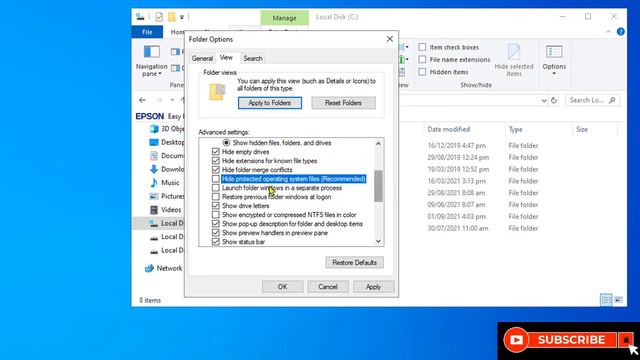This screenshot has width=640, height=360.
Task: Open address bar history dropdown
Action: click(x=544, y=100)
